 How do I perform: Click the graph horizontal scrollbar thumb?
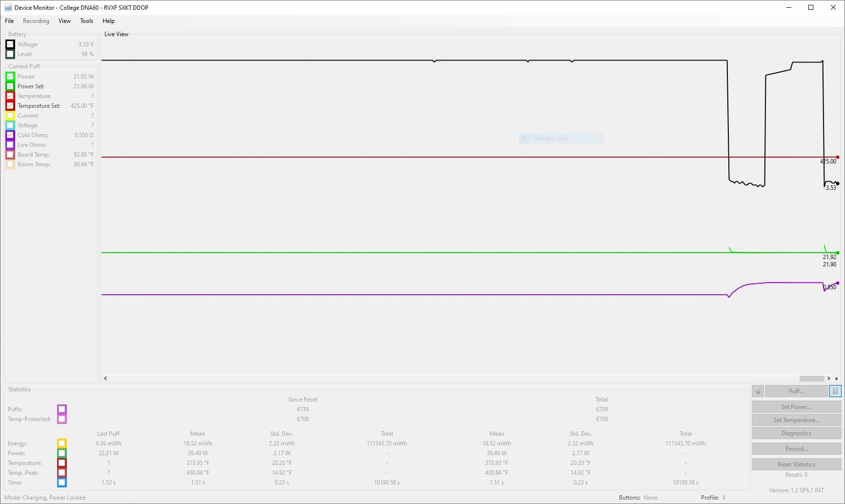pyautogui.click(x=811, y=378)
